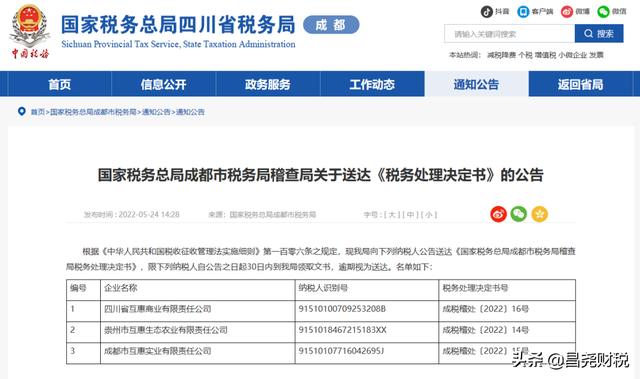The height and width of the screenshot is (379, 640).
Task: Open 国家税务总局成都市税务局 breadcrumb link
Action: (x=93, y=112)
